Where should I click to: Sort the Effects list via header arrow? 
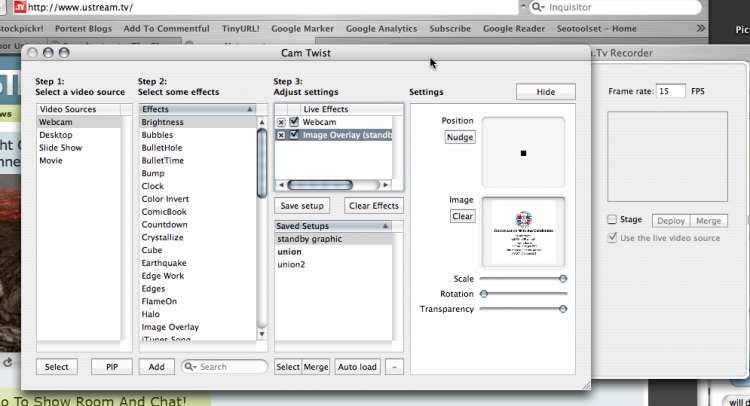point(249,109)
